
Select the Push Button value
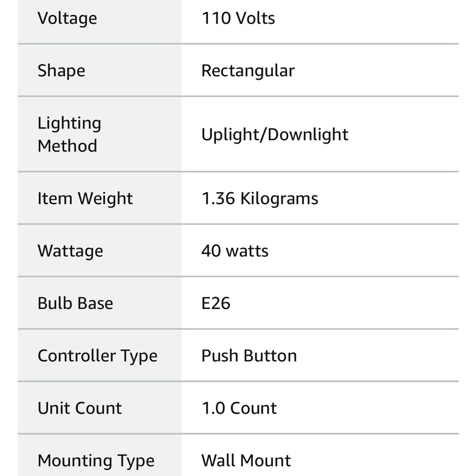click(x=249, y=356)
